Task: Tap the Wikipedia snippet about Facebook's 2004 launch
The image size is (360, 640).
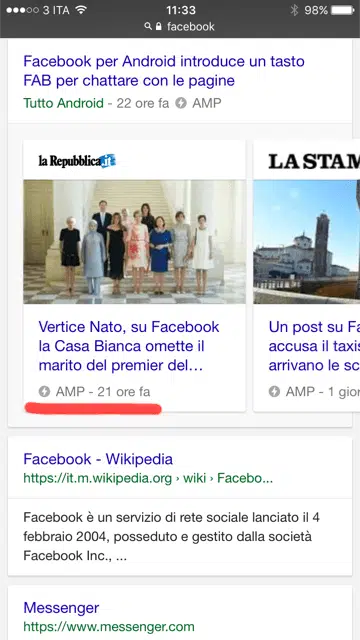Action: point(171,537)
